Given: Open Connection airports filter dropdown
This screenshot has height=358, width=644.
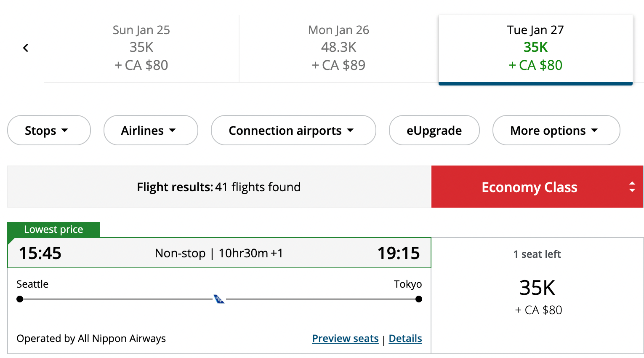Looking at the screenshot, I should click(x=293, y=131).
